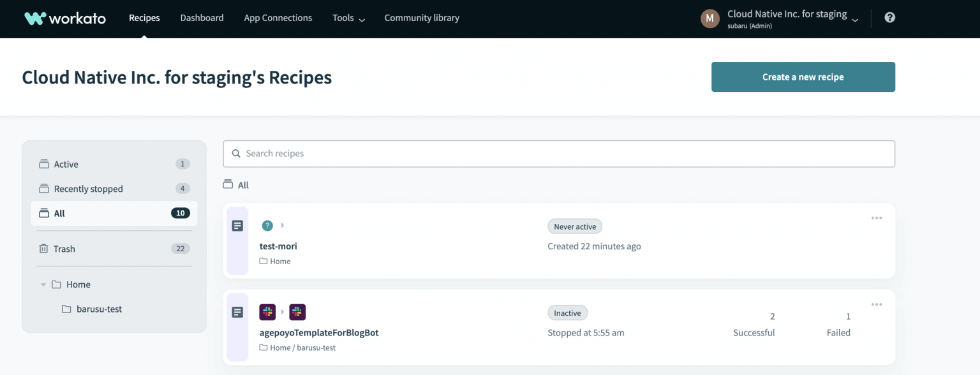Open three-dot menu for agepoyoTemplateForBlogBot recipe
Screen dimensions: 980x375
(877, 305)
